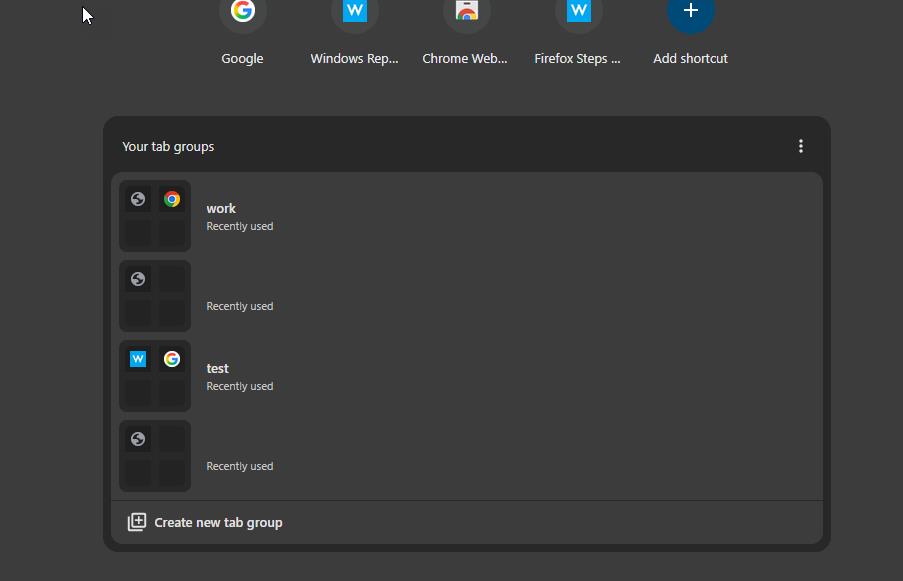Click the Chrome Web... label text
Image resolution: width=903 pixels, height=581 pixels.
[465, 59]
